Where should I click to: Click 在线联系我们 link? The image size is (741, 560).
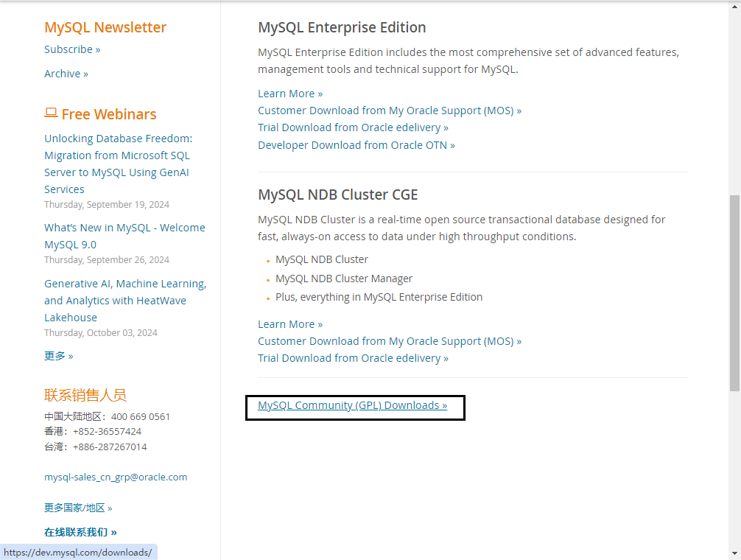[x=80, y=532]
